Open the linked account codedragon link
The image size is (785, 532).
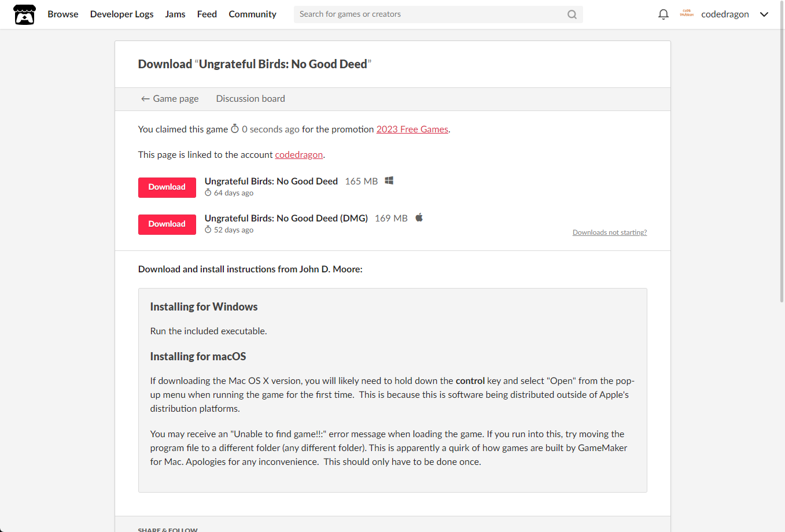(x=299, y=155)
